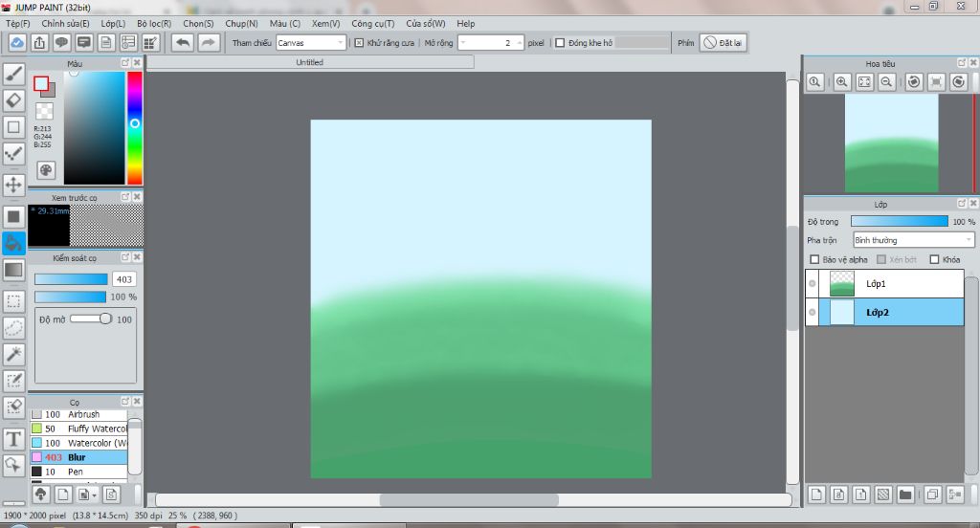Rotate canvas left in Navigator
This screenshot has width=980, height=528.
click(x=914, y=82)
